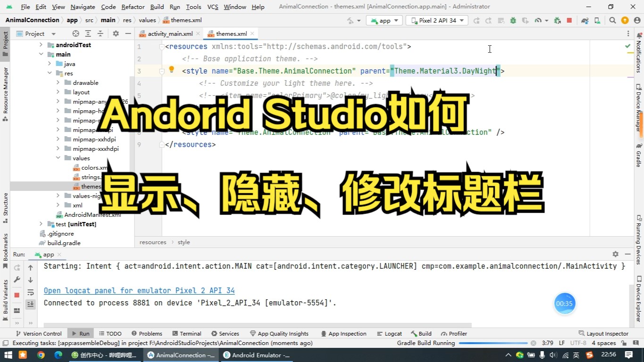Click the wrench settings icon in the Run panel
Screen dimensions: 644x362
pos(17,280)
